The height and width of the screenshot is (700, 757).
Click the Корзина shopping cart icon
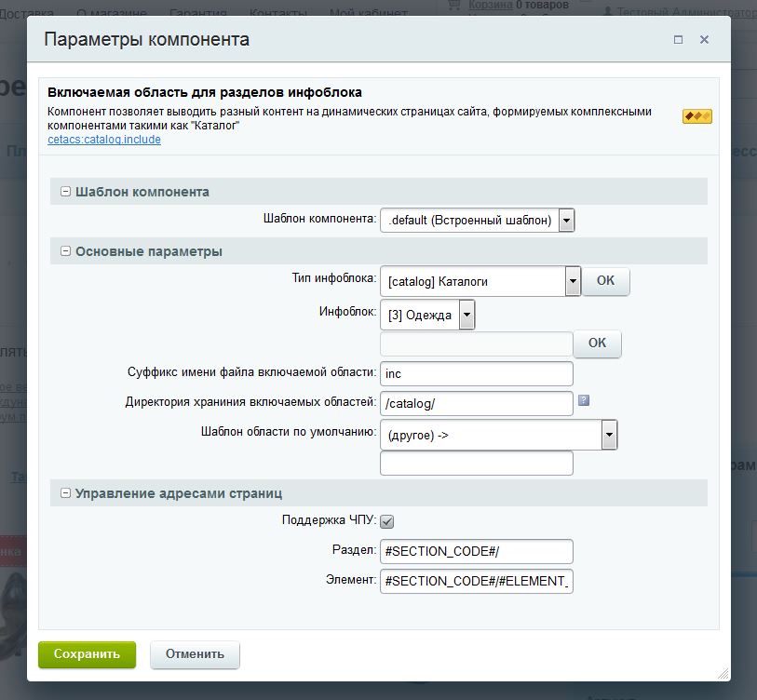pyautogui.click(x=453, y=5)
